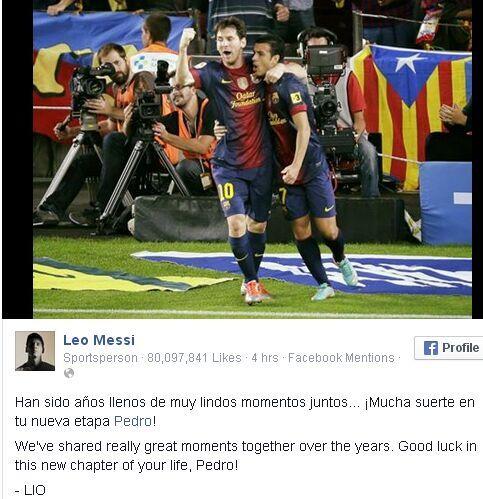This screenshot has height=499, width=483.
Task: Click the English text starting We've shared
Action: pos(246,456)
